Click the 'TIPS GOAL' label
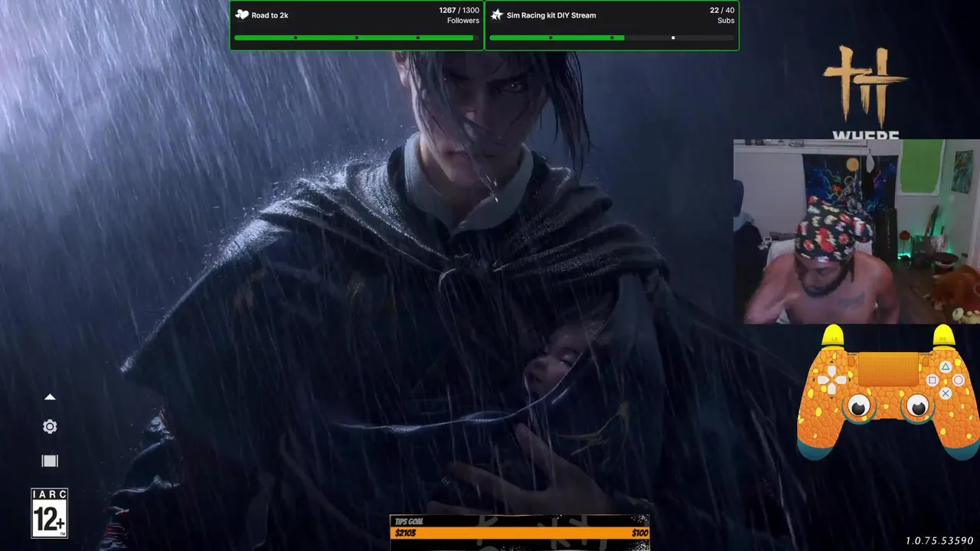The image size is (980, 551). 409,522
